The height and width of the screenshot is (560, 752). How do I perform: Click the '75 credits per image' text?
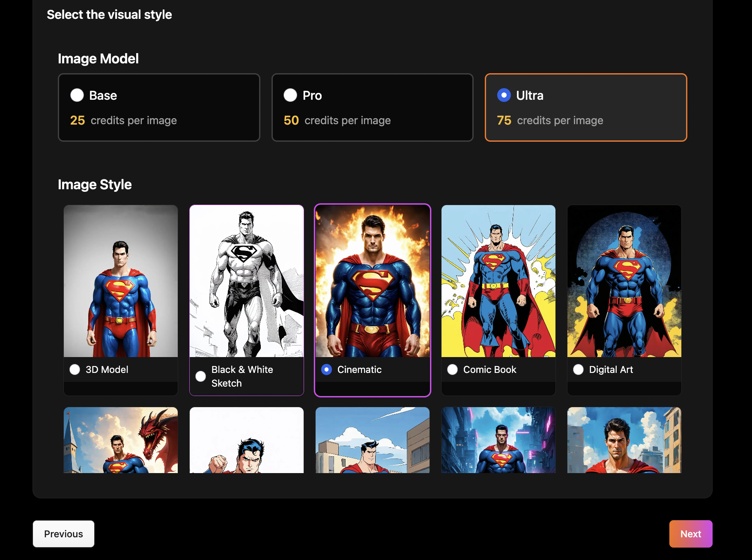tap(550, 120)
